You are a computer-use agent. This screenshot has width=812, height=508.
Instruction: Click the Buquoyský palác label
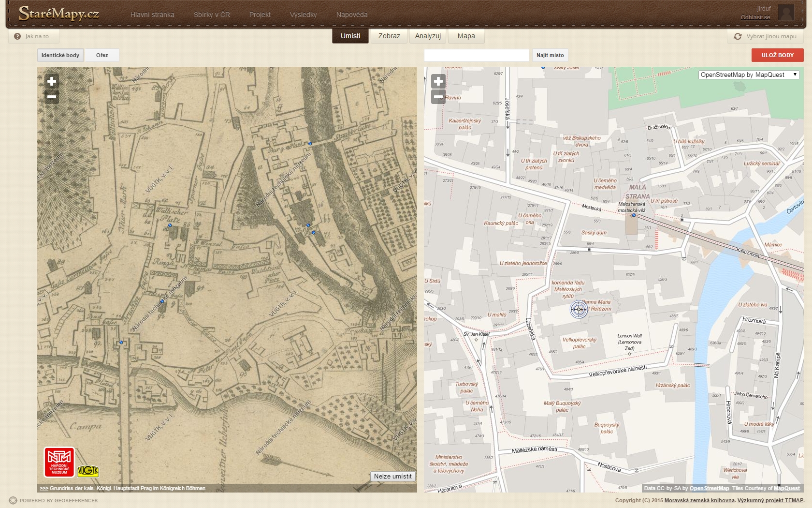[x=607, y=428]
